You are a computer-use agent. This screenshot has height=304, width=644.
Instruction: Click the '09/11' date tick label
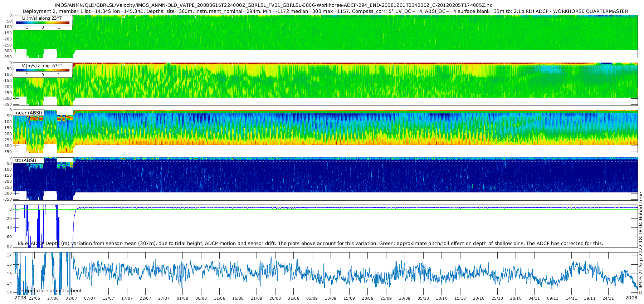pos(553,298)
